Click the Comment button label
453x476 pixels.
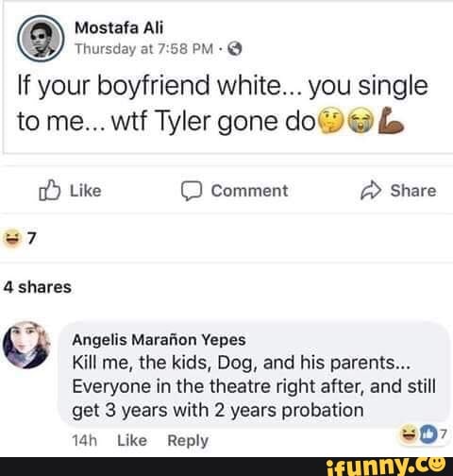coord(249,191)
